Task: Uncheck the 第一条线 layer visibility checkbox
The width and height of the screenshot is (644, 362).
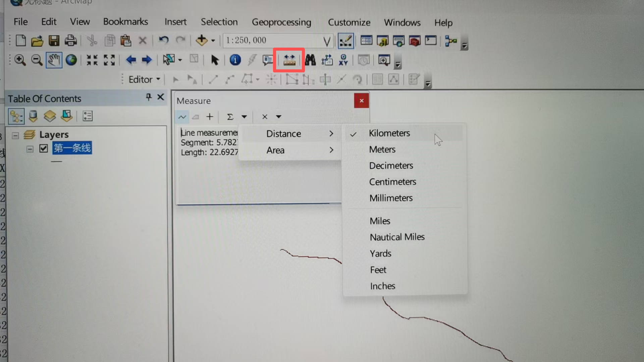Action: [x=44, y=148]
